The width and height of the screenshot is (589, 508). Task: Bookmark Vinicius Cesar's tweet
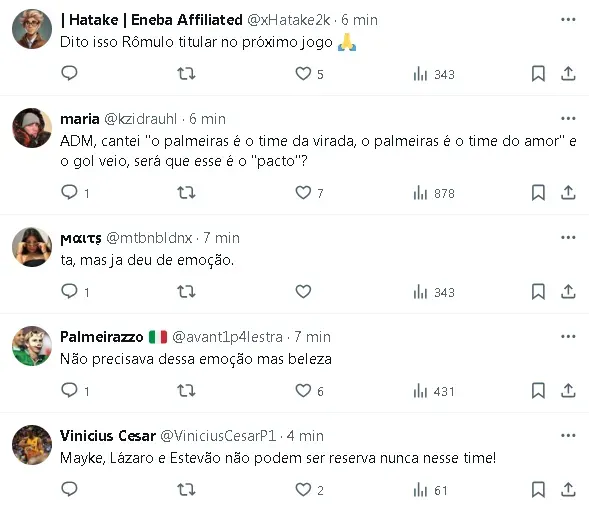tap(538, 490)
